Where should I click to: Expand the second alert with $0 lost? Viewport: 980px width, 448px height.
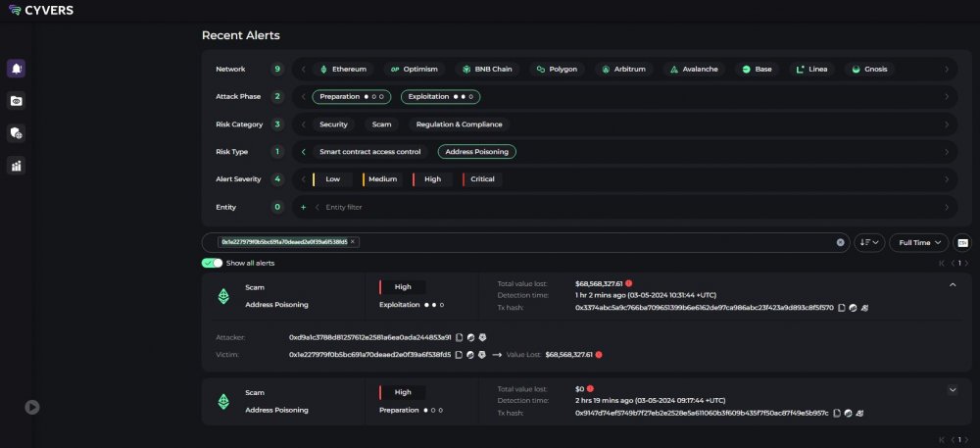(x=953, y=389)
